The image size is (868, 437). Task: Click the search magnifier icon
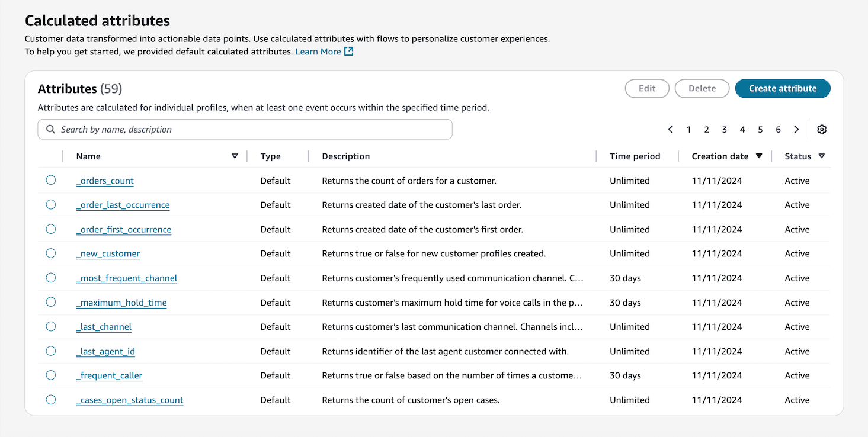tap(50, 129)
